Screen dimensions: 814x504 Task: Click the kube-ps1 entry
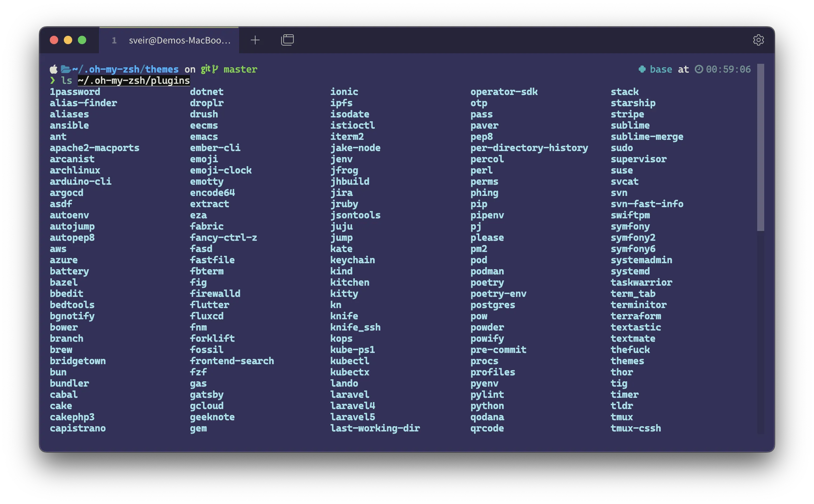tap(353, 349)
